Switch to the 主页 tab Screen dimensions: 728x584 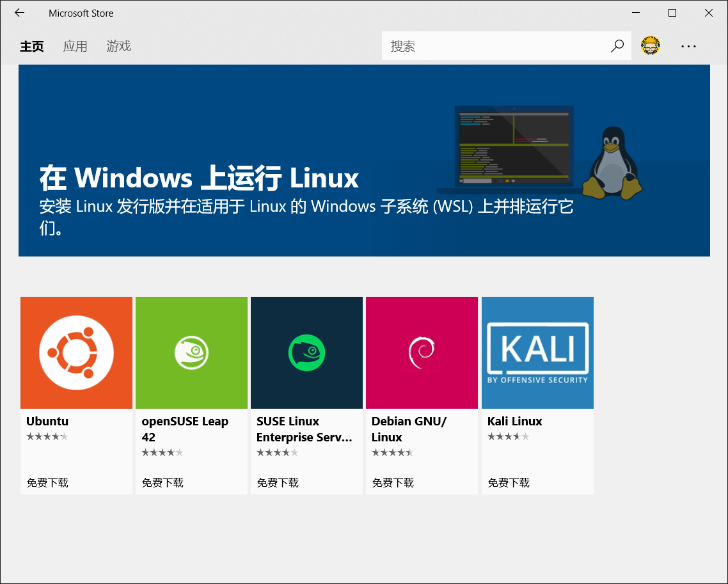pos(31,46)
